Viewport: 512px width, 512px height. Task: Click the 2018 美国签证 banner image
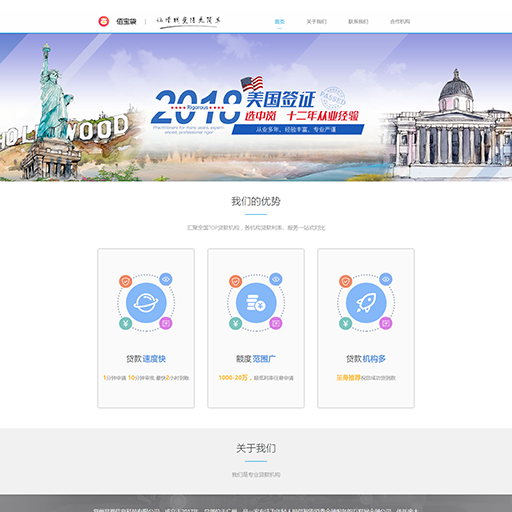coord(256,107)
